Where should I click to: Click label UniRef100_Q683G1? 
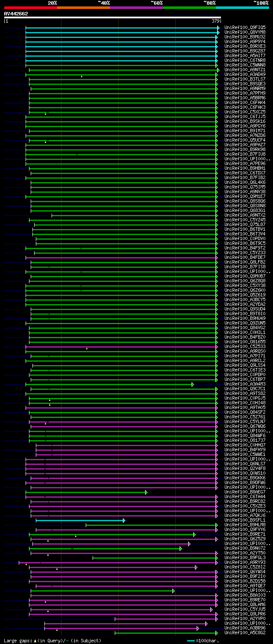tap(245, 210)
